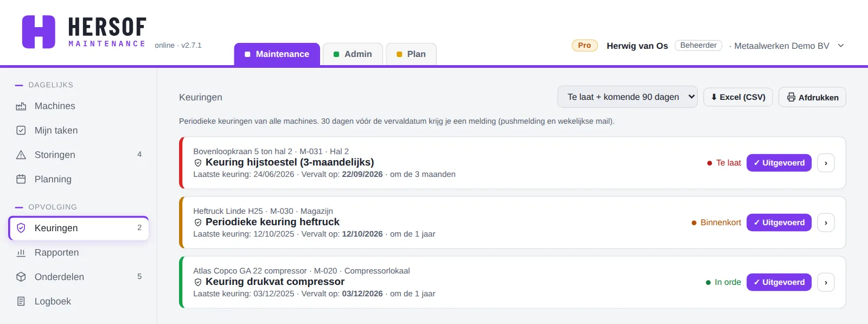Open Machines via its factory icon
Screen dimensions: 868x324
click(x=21, y=106)
